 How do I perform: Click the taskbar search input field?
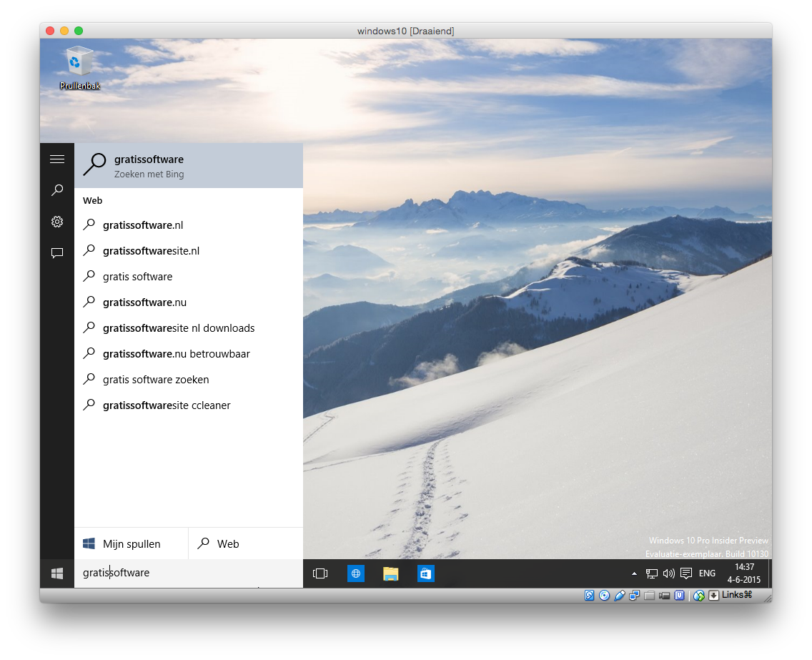189,573
